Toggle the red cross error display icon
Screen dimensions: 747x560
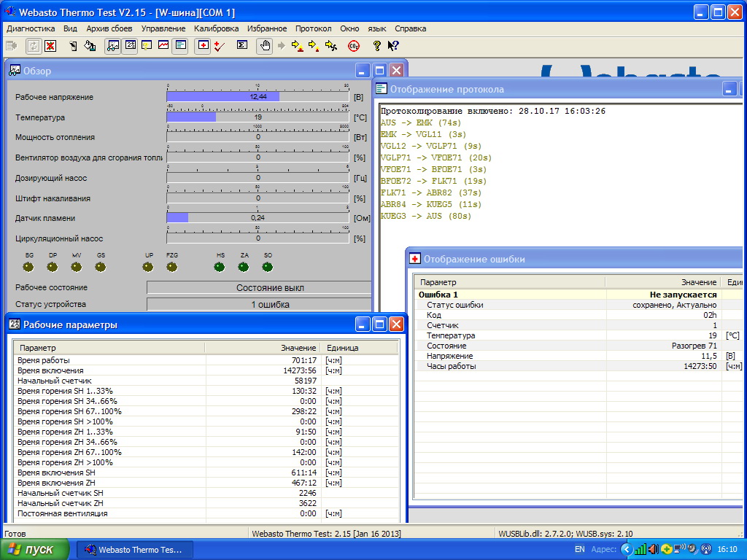204,46
